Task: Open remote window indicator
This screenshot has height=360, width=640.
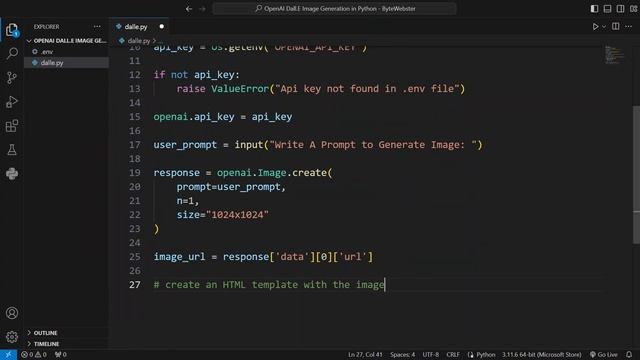Action: tap(8, 355)
